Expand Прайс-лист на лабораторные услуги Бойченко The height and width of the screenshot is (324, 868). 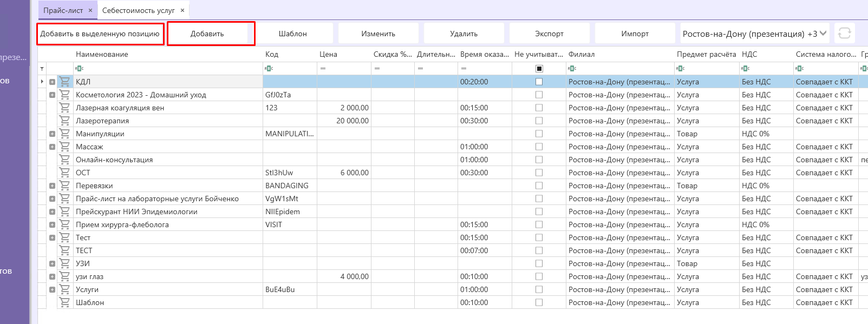tap(52, 199)
